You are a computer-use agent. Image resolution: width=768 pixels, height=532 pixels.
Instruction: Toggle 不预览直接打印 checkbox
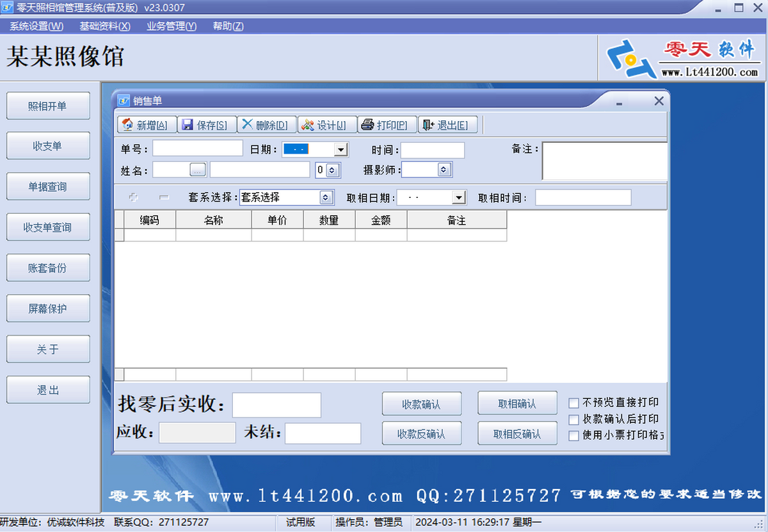573,403
